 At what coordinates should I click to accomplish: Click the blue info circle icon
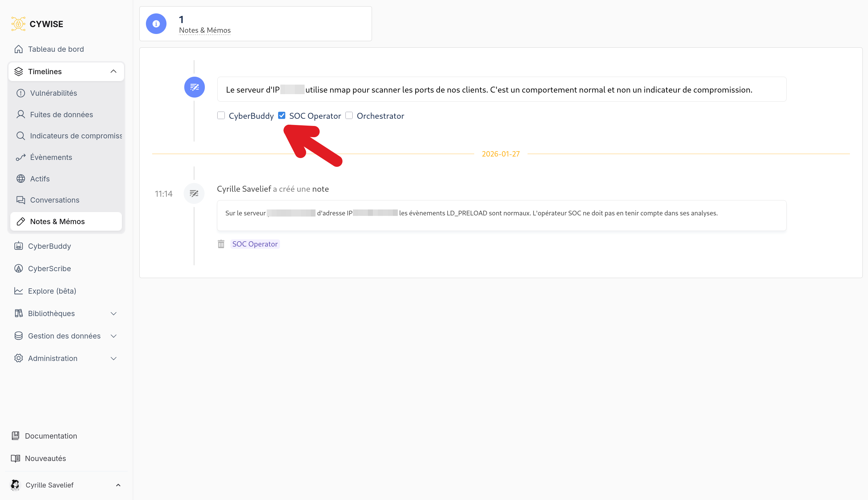click(156, 24)
